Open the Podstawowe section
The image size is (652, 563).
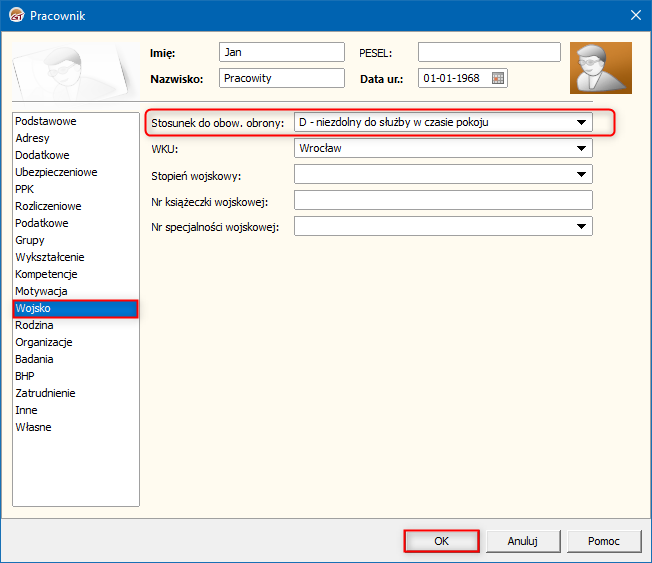tap(76, 121)
